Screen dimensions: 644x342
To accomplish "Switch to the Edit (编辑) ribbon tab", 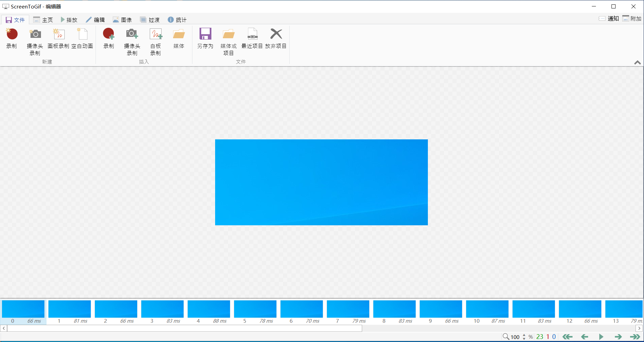I will click(95, 20).
